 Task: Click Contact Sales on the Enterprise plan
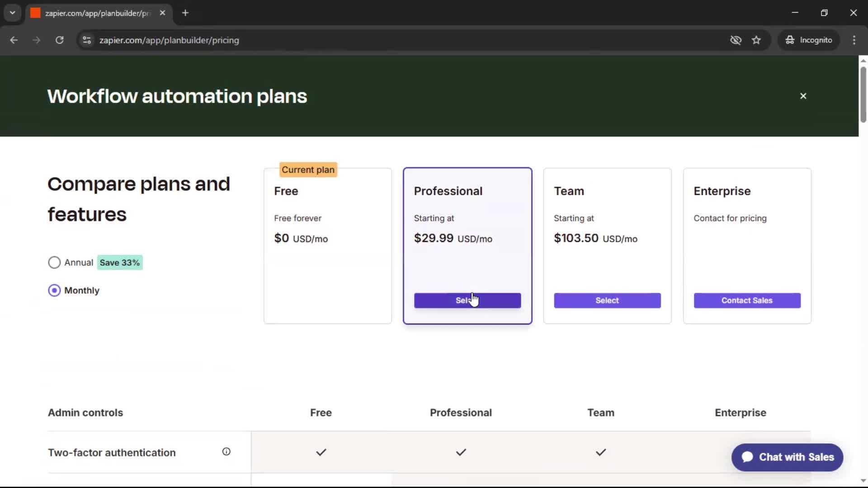pos(747,300)
